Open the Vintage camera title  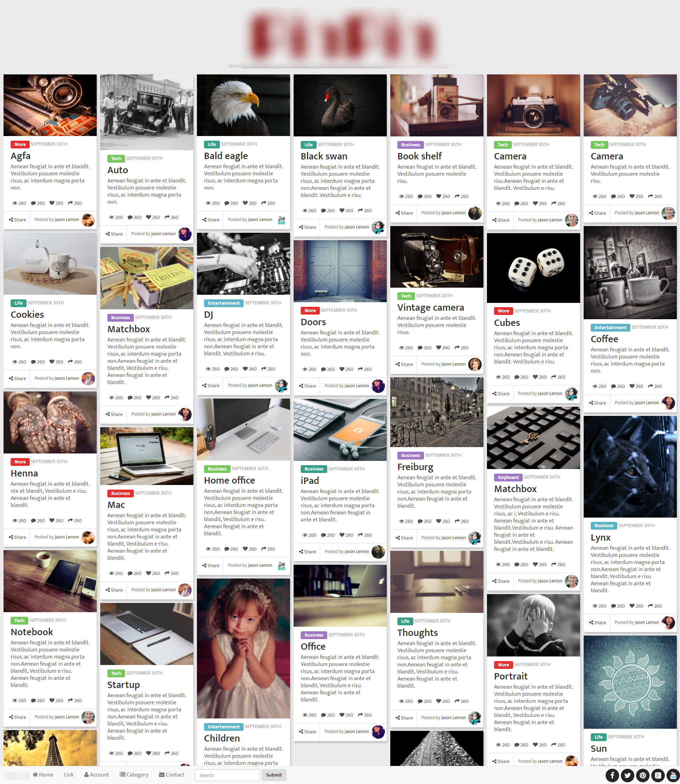tap(431, 308)
